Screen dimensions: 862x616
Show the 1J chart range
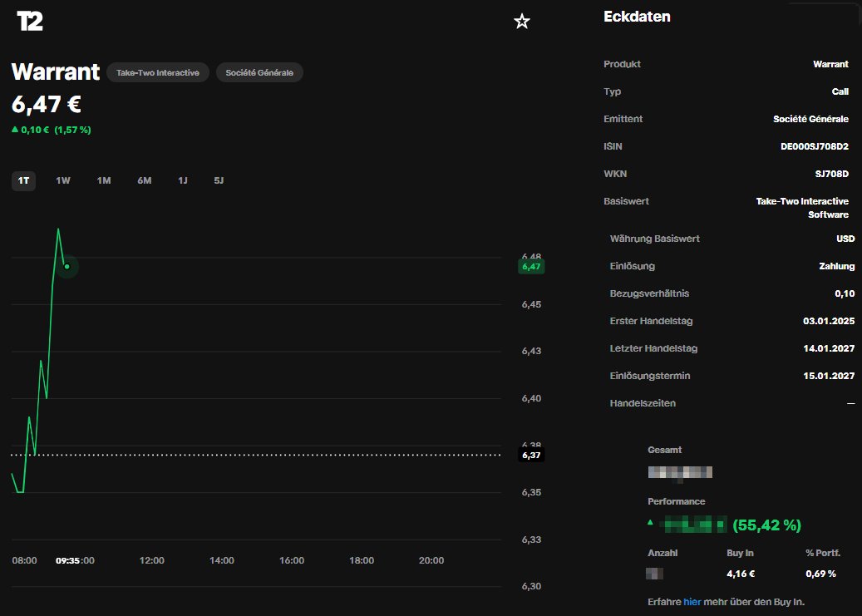pos(183,180)
